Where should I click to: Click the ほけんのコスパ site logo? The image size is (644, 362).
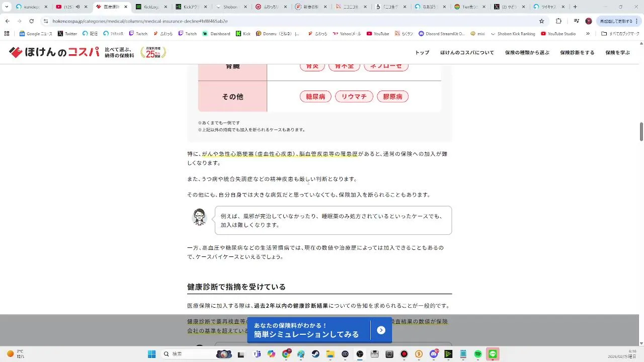point(54,52)
